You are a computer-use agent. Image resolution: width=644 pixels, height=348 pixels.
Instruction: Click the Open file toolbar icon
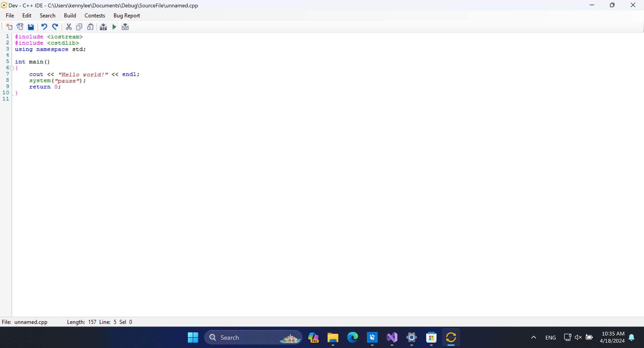tap(20, 27)
